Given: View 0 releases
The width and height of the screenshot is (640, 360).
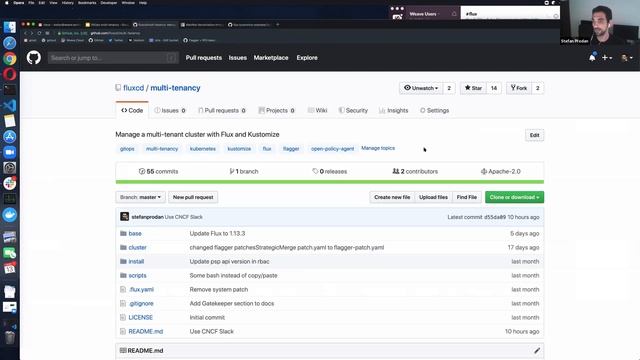Looking at the screenshot, I should point(329,171).
